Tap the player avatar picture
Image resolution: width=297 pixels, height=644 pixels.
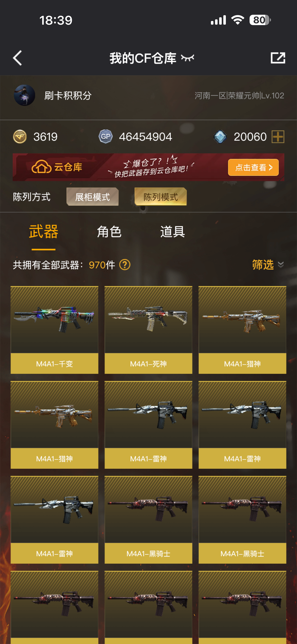click(x=24, y=95)
